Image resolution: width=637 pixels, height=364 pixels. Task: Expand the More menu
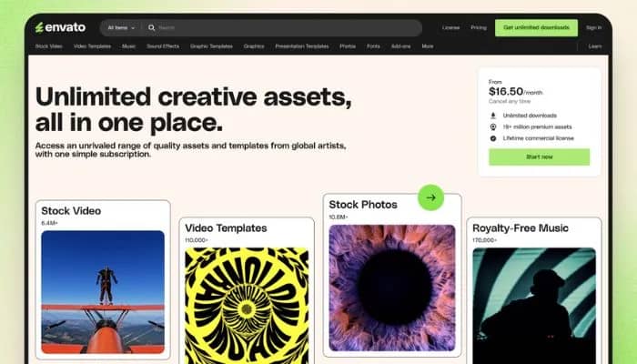coord(428,46)
